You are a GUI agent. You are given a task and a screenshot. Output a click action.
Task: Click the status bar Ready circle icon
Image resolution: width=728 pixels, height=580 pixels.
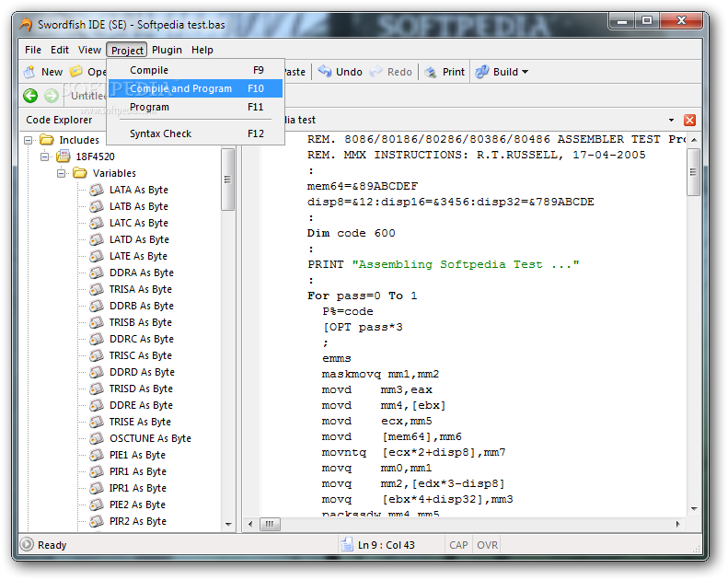tap(27, 544)
